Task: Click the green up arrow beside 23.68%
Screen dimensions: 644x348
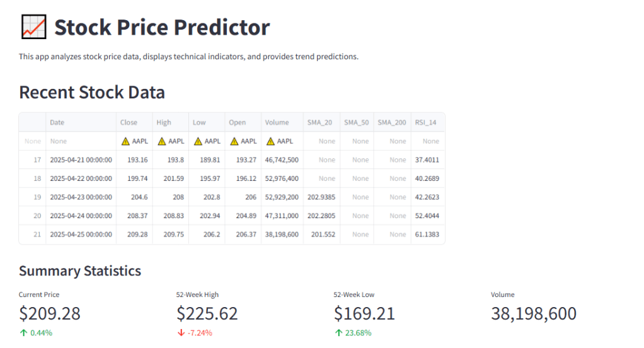Action: tap(338, 333)
